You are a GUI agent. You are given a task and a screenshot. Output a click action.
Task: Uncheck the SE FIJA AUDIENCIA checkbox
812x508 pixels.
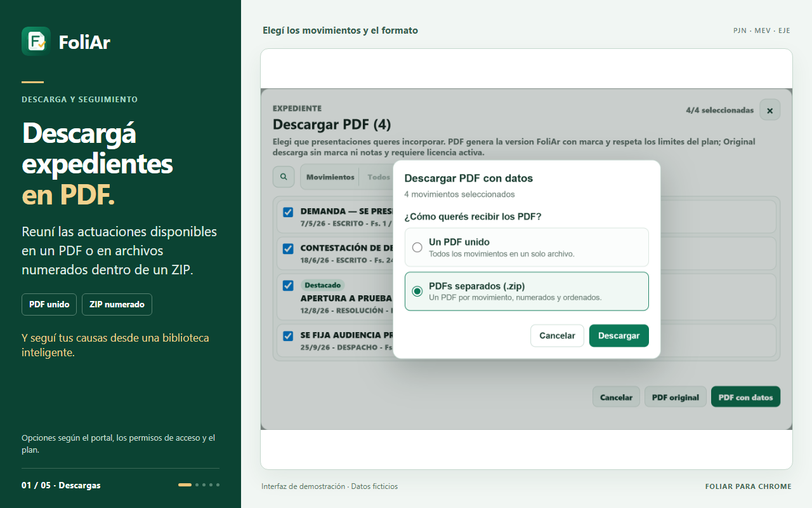coord(288,335)
